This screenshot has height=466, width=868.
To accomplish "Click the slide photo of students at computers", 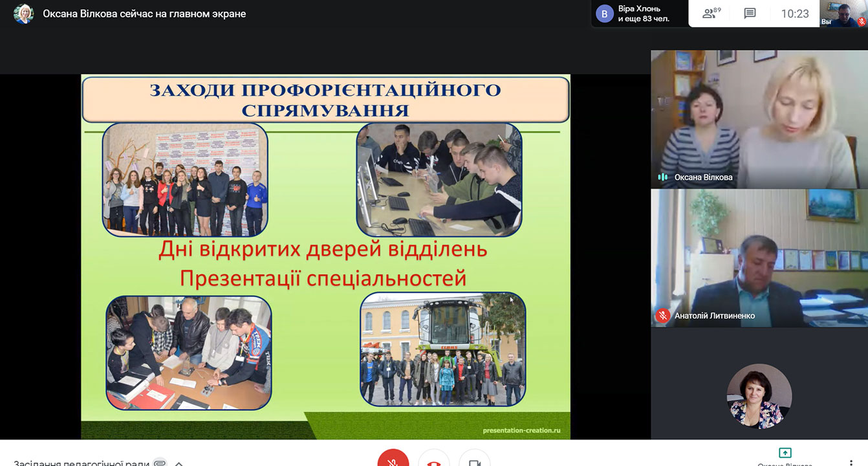I will 439,179.
